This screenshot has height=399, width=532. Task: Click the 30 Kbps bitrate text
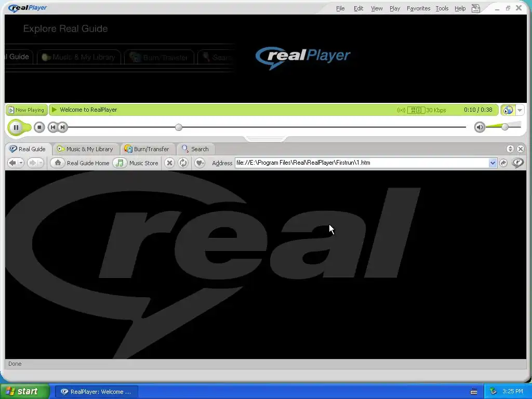coord(436,110)
